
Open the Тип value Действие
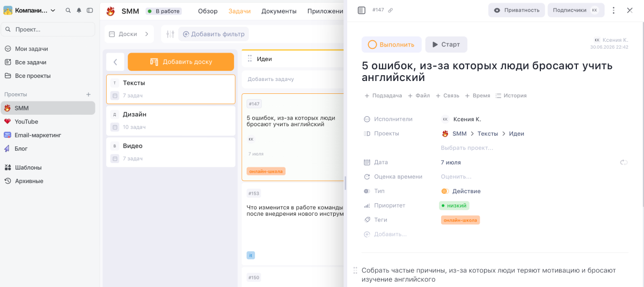[461, 191]
